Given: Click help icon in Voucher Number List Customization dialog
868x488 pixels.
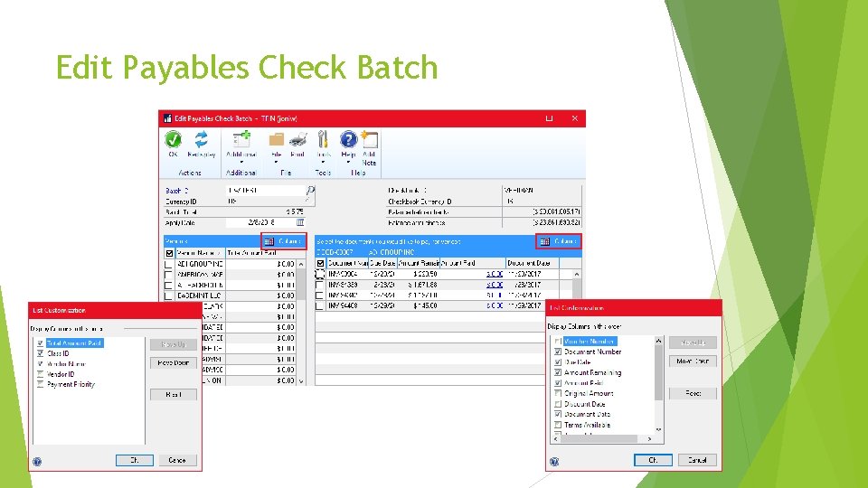Looking at the screenshot, I should (554, 462).
